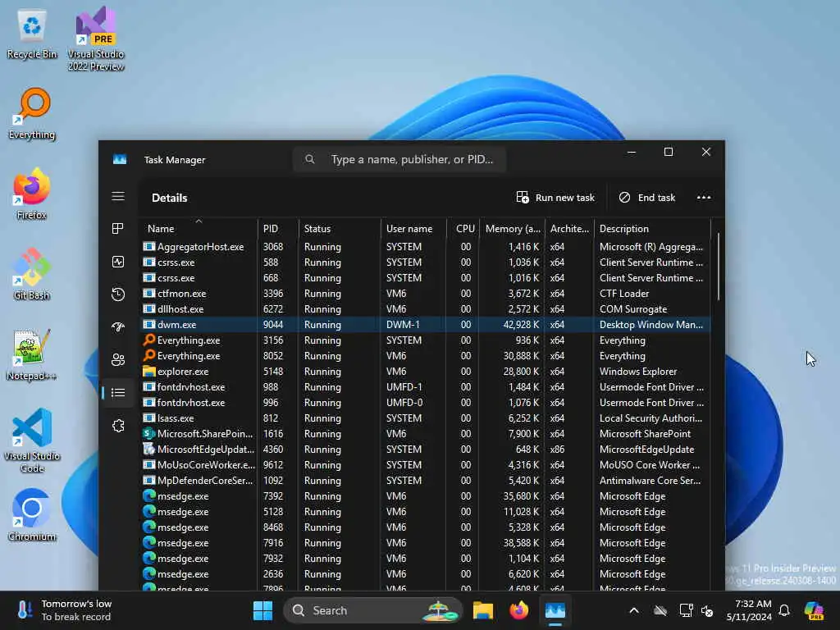Select the AggregatorHost.exe row
Viewport: 840px width, 630px height.
click(x=426, y=247)
